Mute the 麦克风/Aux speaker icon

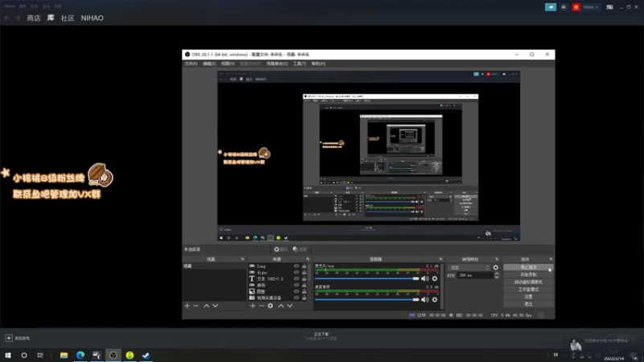pyautogui.click(x=425, y=278)
